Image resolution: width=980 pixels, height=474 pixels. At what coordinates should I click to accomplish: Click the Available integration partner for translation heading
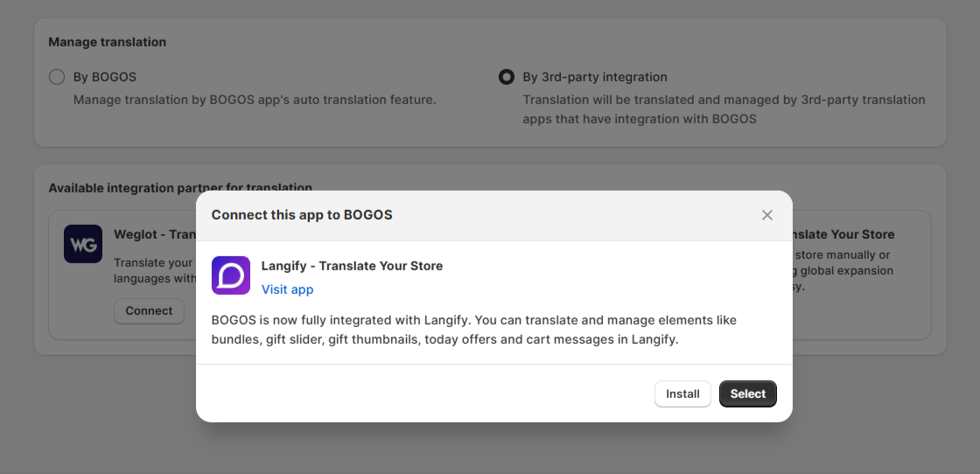[180, 188]
